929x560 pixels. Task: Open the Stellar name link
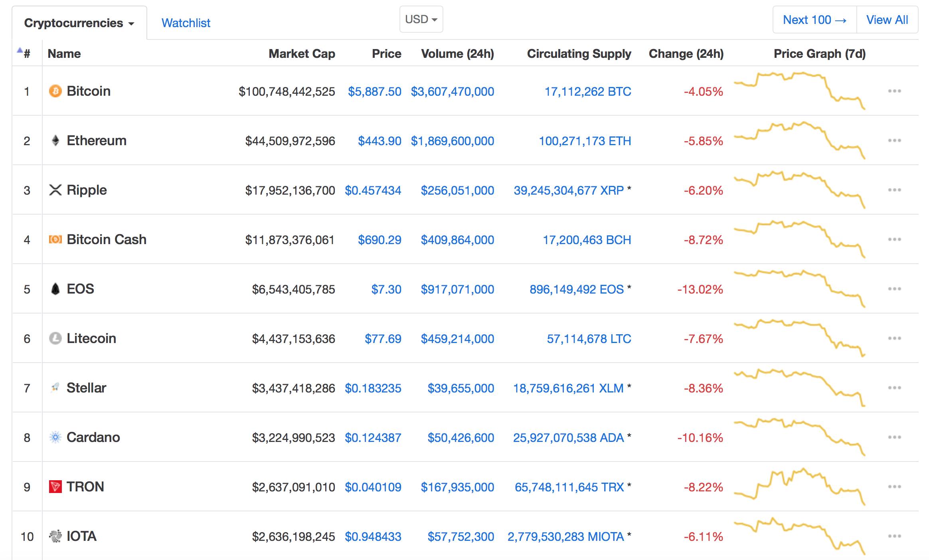click(86, 388)
